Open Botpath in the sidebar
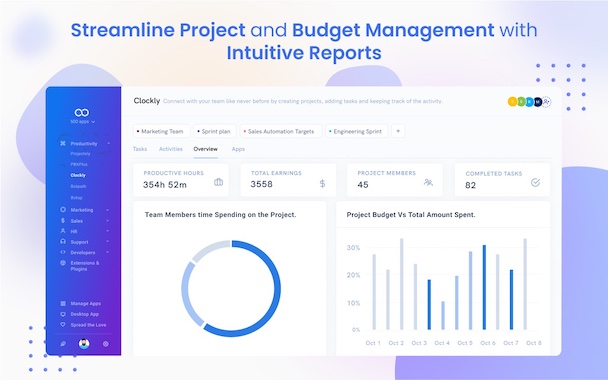 (78, 187)
